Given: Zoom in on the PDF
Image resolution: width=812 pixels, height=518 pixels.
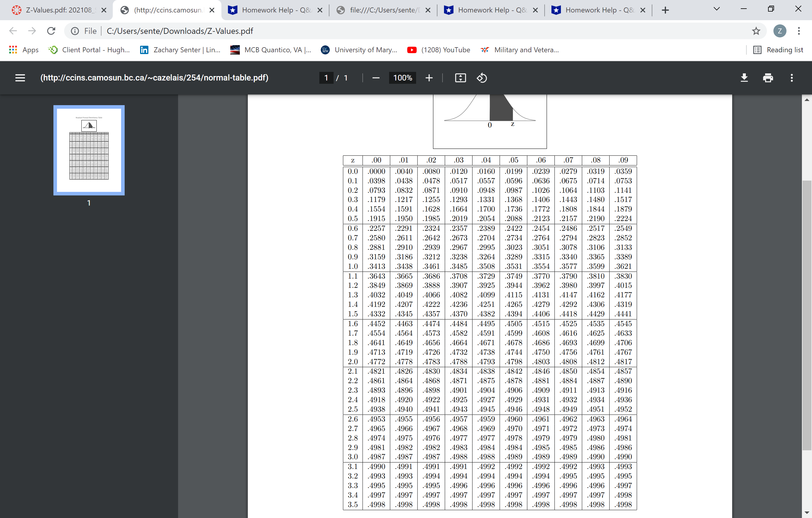Looking at the screenshot, I should pos(429,78).
